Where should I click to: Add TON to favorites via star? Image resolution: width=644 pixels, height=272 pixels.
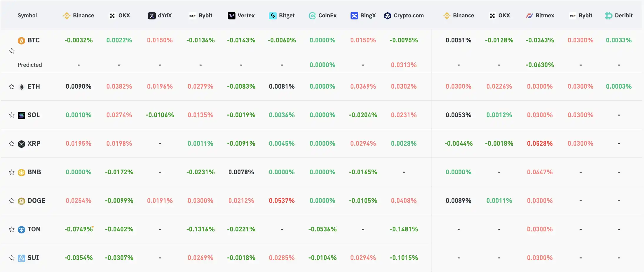click(12, 229)
